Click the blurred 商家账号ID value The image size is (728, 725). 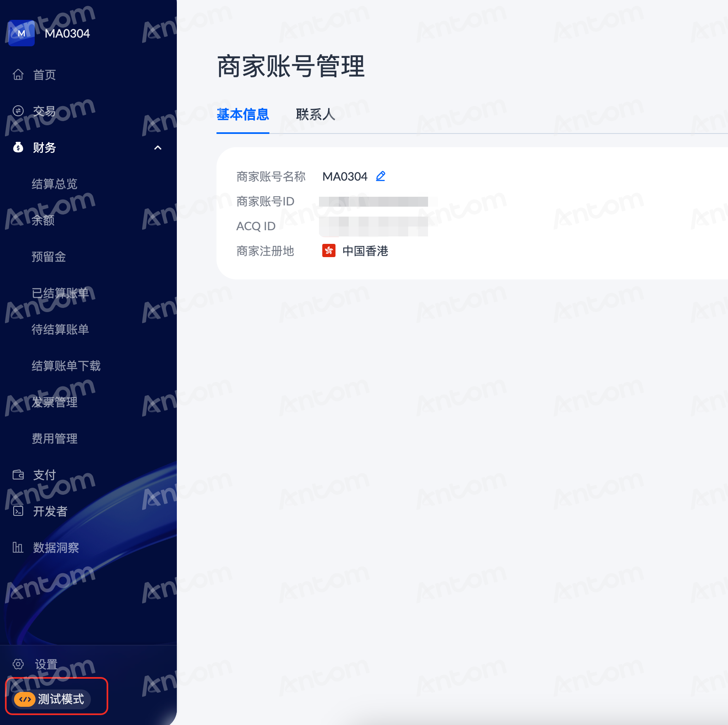tap(374, 202)
